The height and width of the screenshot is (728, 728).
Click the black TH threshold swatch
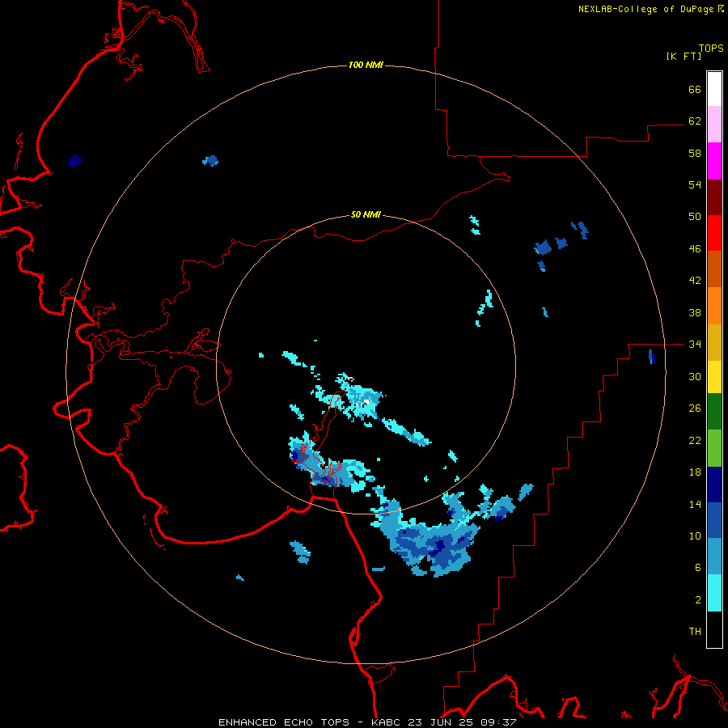[714, 629]
